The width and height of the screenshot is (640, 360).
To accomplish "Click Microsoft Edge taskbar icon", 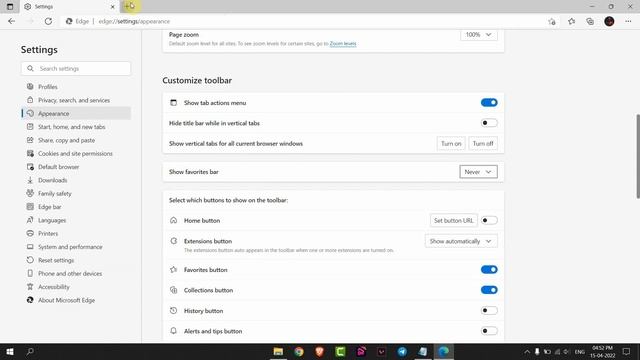I will 443,351.
